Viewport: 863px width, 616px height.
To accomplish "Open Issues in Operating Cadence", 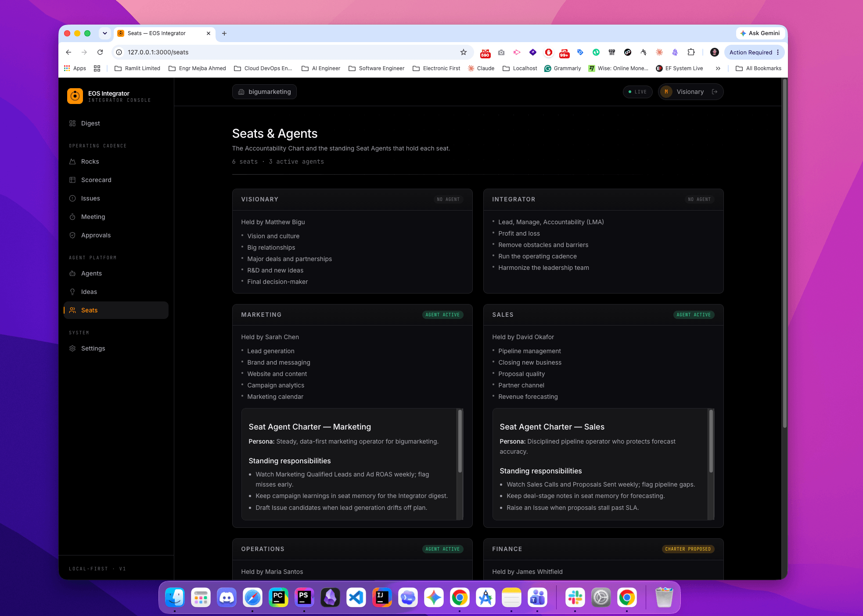I will coord(116,198).
